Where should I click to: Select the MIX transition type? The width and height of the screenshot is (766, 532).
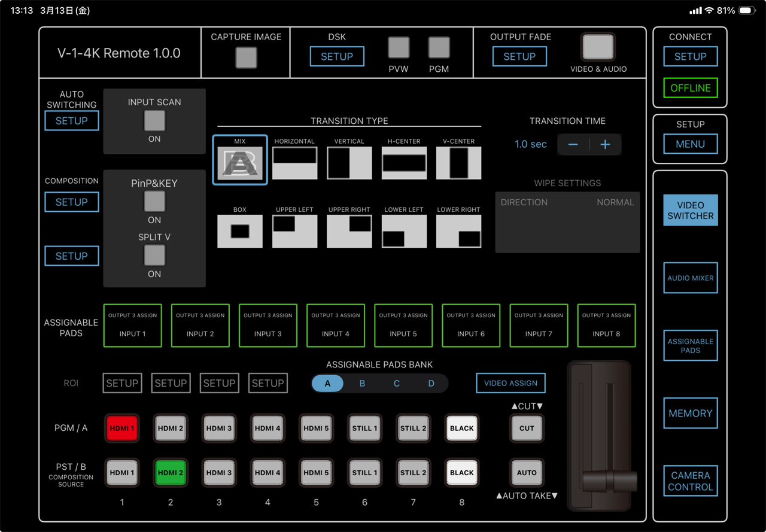click(239, 160)
